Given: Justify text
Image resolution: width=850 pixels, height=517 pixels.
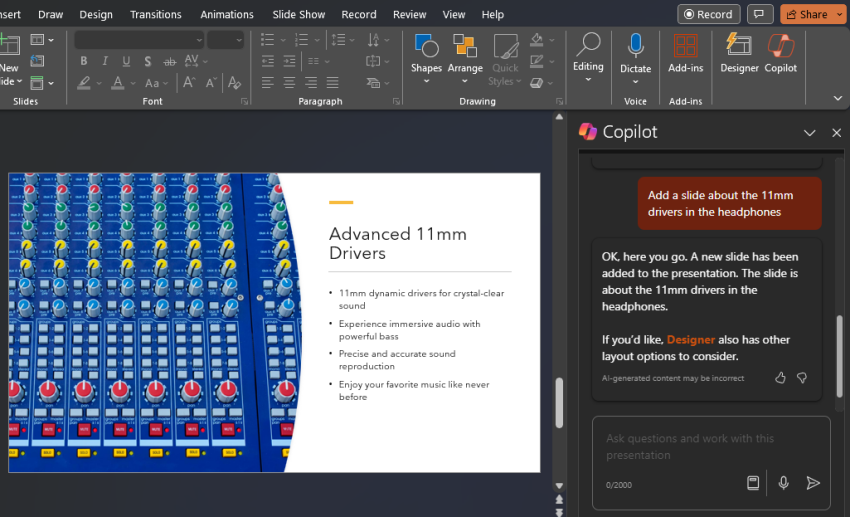Looking at the screenshot, I should click(x=332, y=82).
